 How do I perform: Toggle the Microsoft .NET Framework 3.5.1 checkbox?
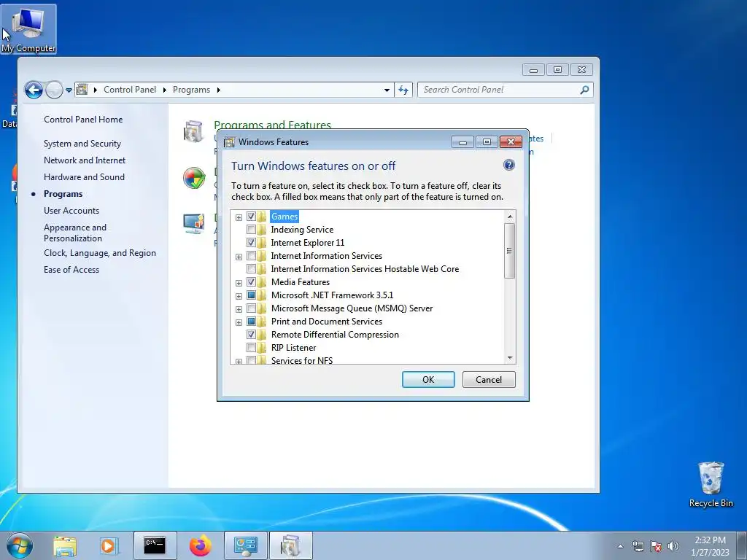coord(251,295)
